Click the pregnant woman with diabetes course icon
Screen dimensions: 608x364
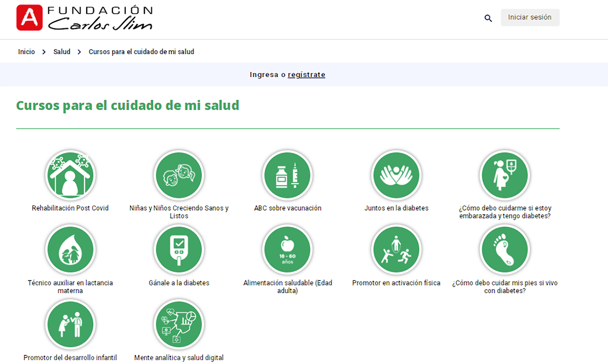(x=505, y=175)
